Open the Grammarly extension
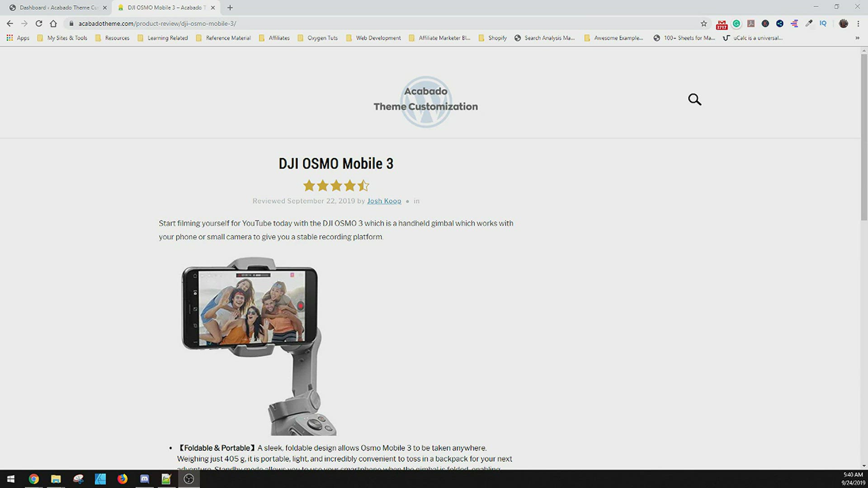The height and width of the screenshot is (488, 868). click(736, 23)
